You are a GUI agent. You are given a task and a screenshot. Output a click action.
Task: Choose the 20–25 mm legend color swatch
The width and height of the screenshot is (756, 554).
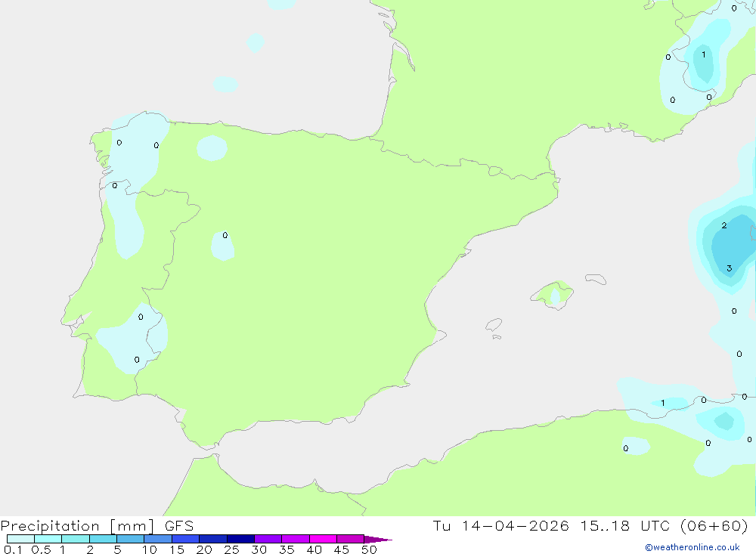(212, 539)
